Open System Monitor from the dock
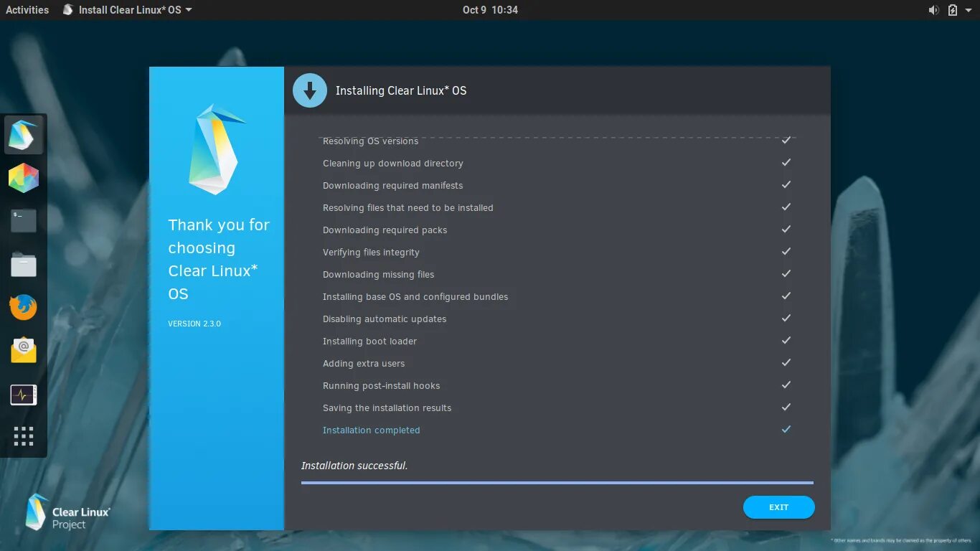This screenshot has width=980, height=551. pyautogui.click(x=24, y=394)
